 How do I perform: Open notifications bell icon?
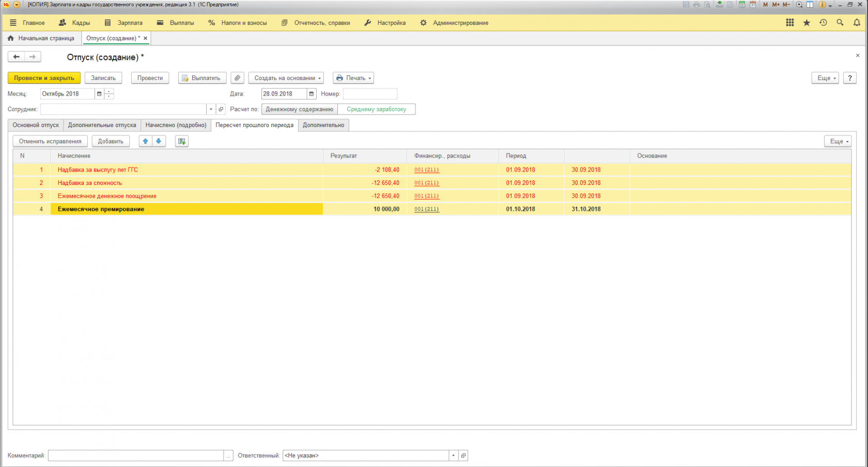(x=857, y=23)
